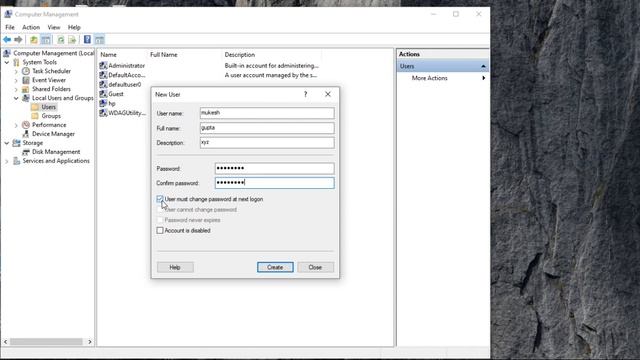Image resolution: width=640 pixels, height=360 pixels.
Task: Select Users under Local Users and Groups
Action: (x=48, y=107)
